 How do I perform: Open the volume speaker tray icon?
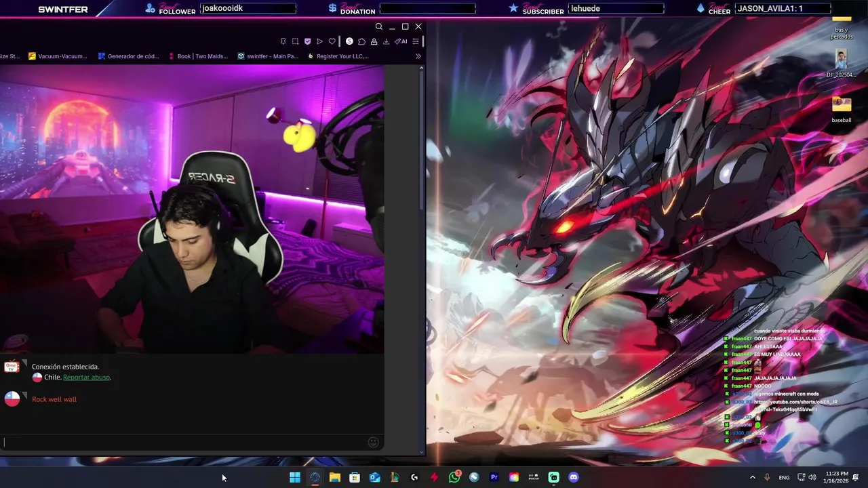pyautogui.click(x=812, y=477)
